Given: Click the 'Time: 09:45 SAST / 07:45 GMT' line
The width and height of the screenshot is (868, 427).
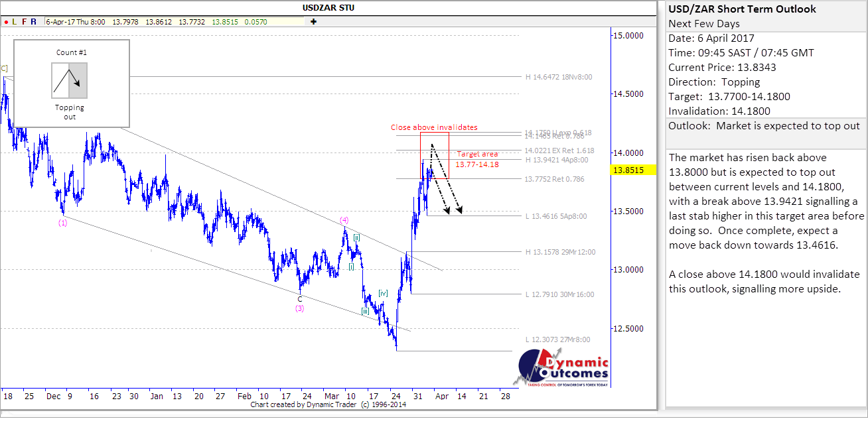Looking at the screenshot, I should (741, 53).
